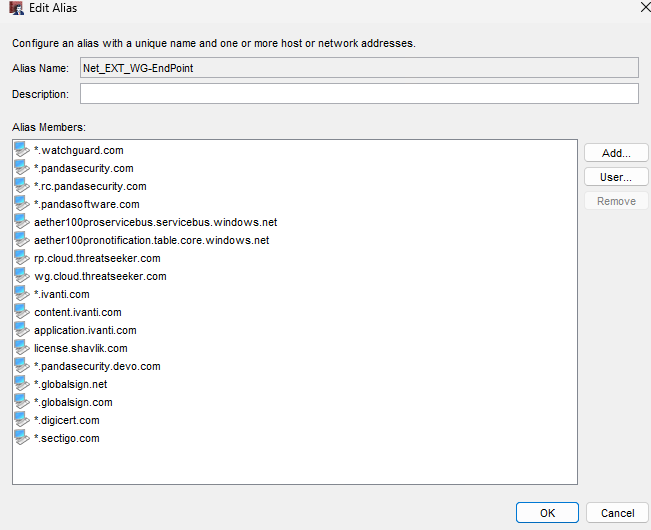Viewport: 651px width, 530px height.
Task: Confirm changes with the OK button
Action: pos(547,513)
